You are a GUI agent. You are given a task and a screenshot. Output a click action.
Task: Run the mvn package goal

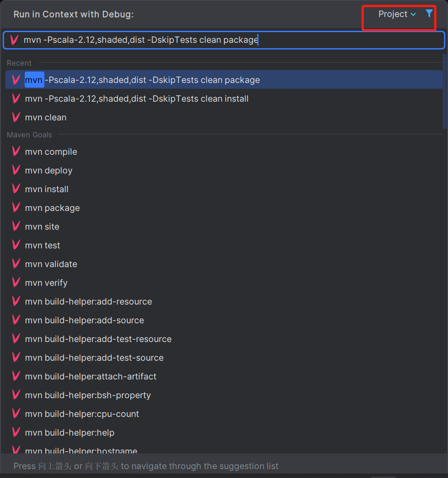tap(52, 208)
